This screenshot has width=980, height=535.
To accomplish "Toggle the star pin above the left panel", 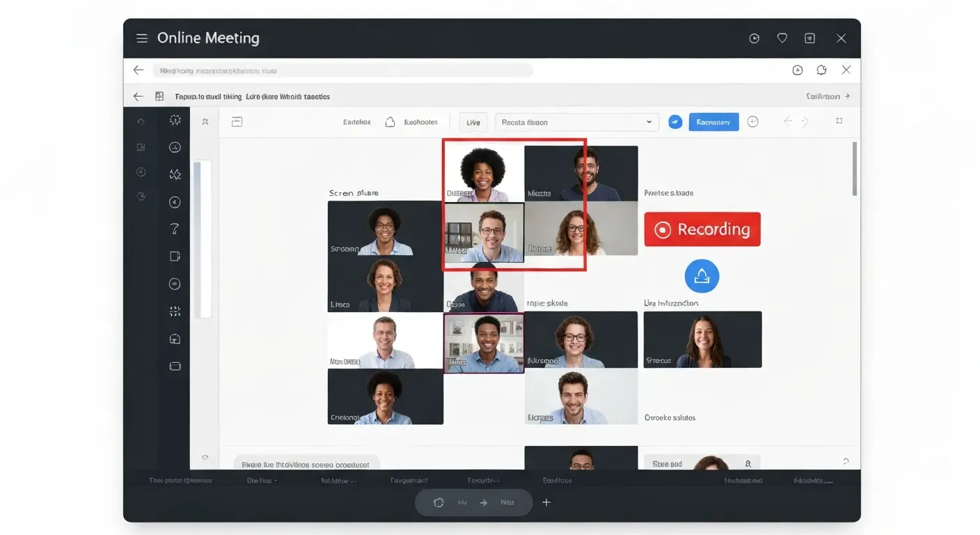I will pyautogui.click(x=205, y=121).
